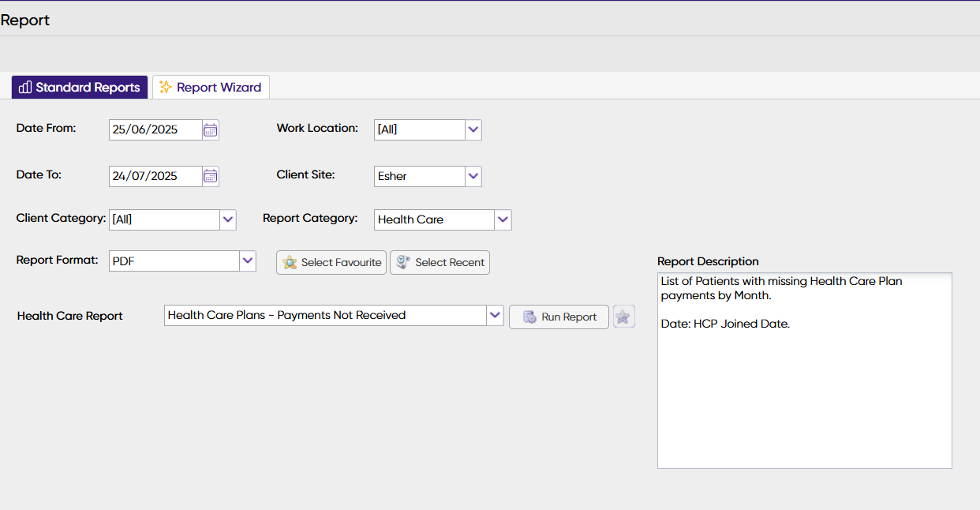Viewport: 980px width, 510px height.
Task: Click the Client Category label
Action: pyautogui.click(x=61, y=218)
